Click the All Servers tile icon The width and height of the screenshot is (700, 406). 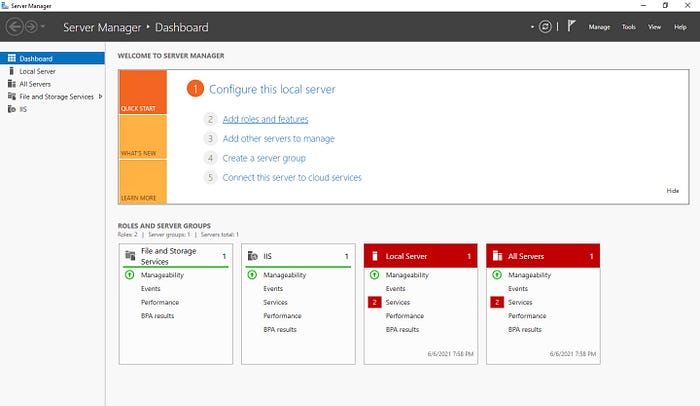[497, 255]
